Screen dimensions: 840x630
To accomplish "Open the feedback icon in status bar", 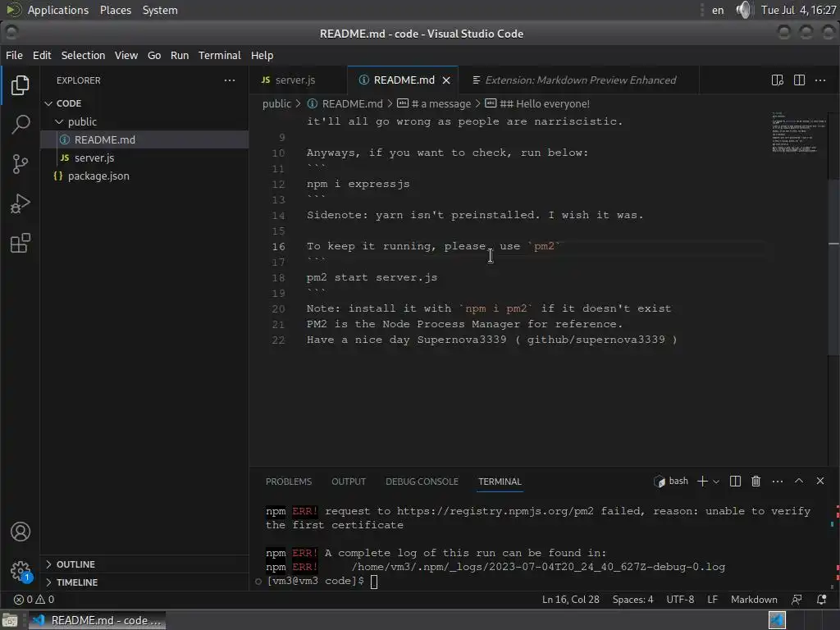I will pyautogui.click(x=797, y=600).
